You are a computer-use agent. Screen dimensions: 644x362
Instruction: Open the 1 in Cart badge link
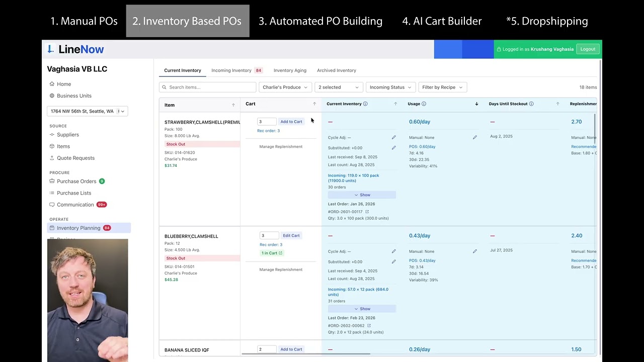(x=272, y=253)
